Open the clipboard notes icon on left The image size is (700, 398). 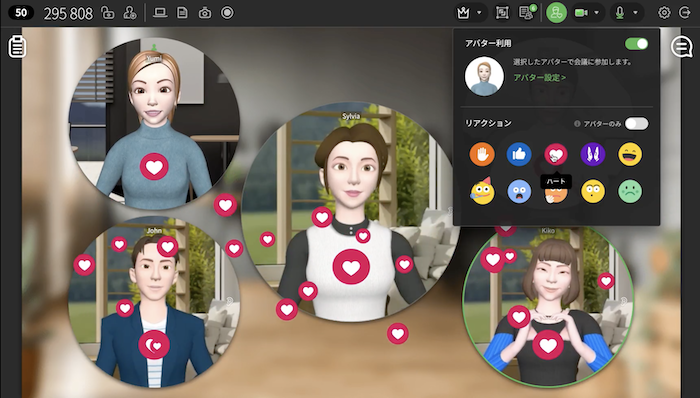17,46
